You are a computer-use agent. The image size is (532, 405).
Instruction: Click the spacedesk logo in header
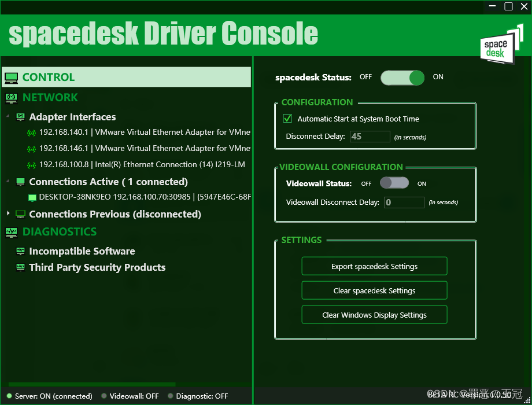[501, 45]
